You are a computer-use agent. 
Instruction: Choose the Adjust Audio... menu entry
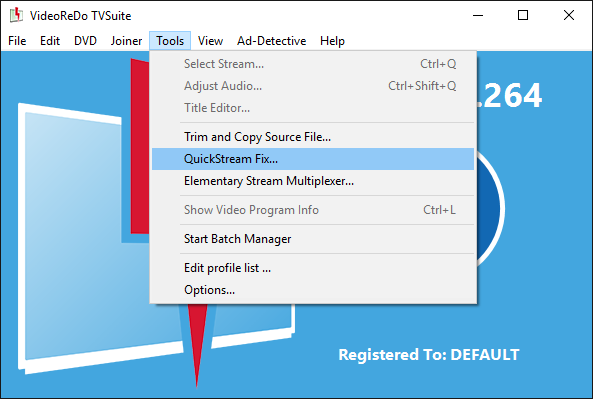(313, 86)
